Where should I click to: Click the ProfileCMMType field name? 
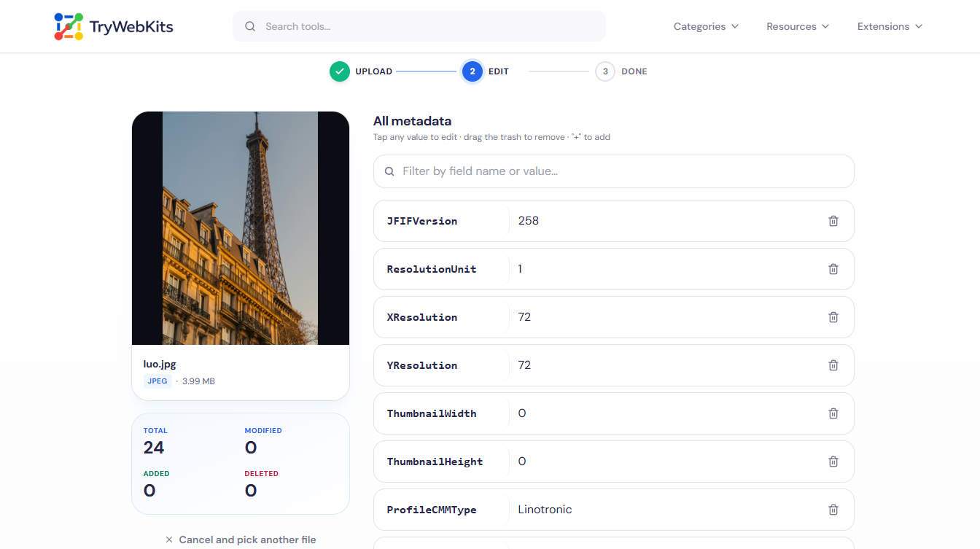click(x=432, y=510)
